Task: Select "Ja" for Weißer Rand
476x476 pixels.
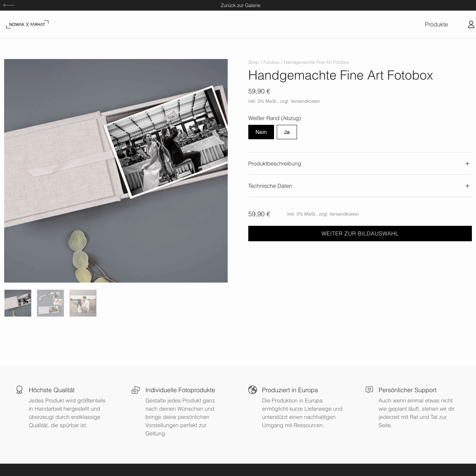Action: point(287,132)
